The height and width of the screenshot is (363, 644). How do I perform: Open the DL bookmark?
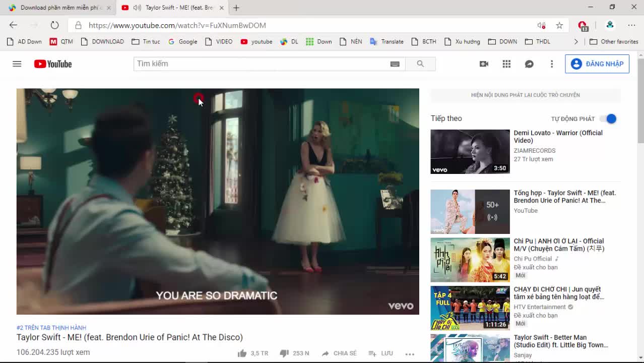pyautogui.click(x=289, y=42)
